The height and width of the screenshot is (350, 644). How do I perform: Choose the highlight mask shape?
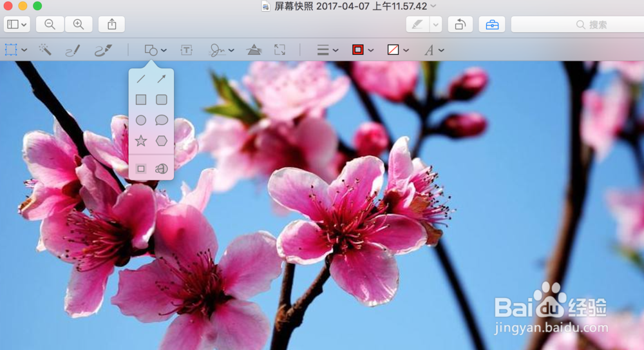[x=141, y=169]
